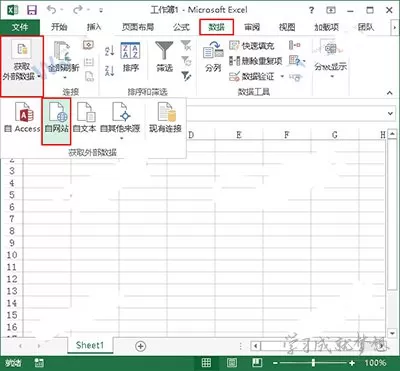Screen dimensions: 400x371
Task: Import data 自 Access
Action: tap(22, 117)
